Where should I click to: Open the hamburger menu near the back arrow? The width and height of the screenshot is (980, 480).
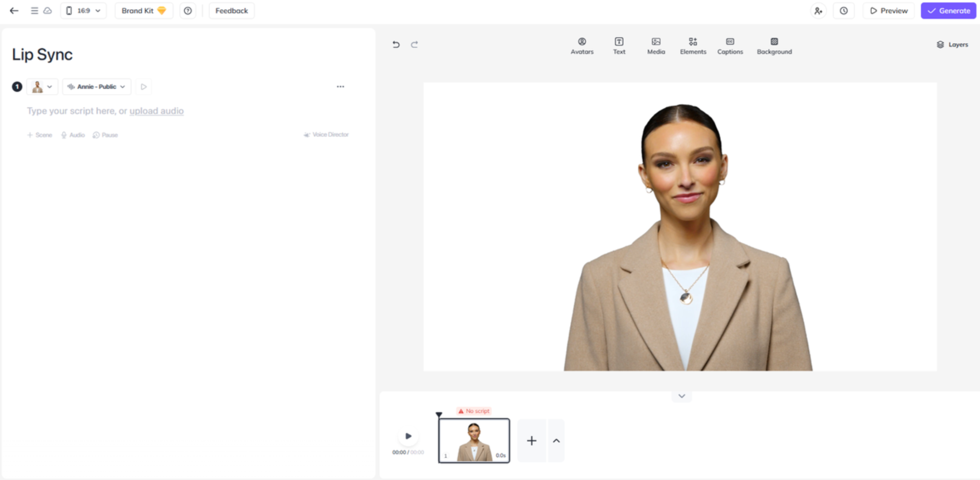(x=34, y=10)
